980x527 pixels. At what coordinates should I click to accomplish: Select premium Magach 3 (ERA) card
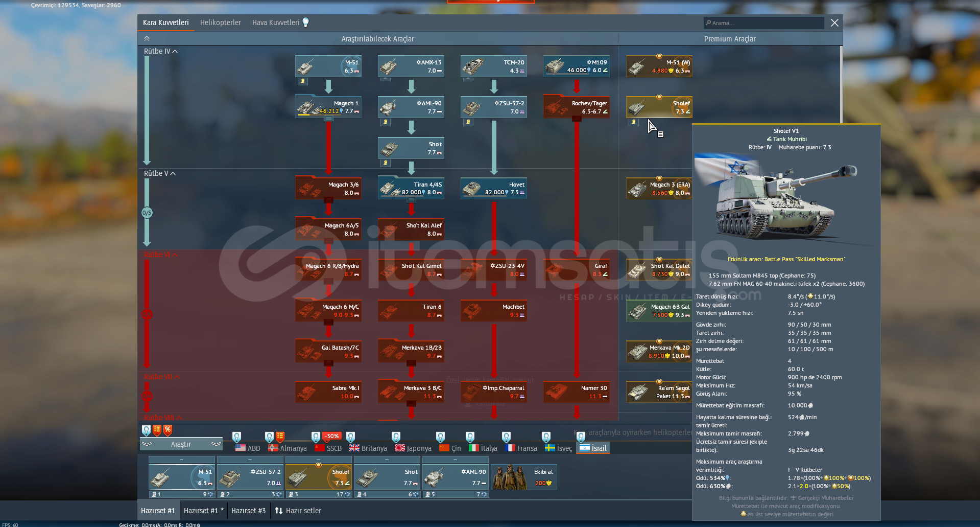[659, 189]
